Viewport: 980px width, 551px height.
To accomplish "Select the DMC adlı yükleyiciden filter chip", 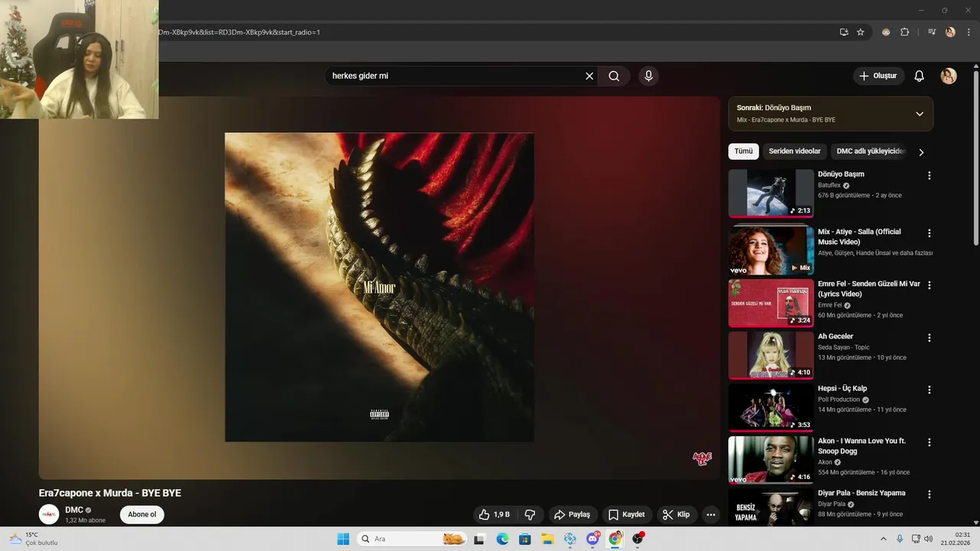I will click(x=871, y=152).
